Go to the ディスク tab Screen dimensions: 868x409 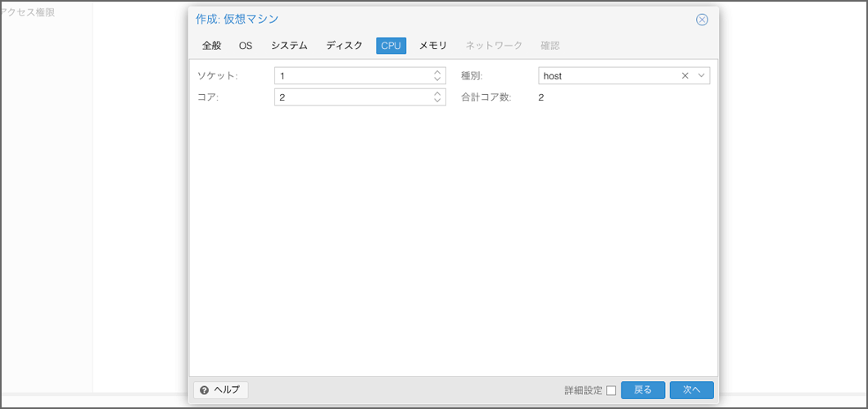click(344, 46)
